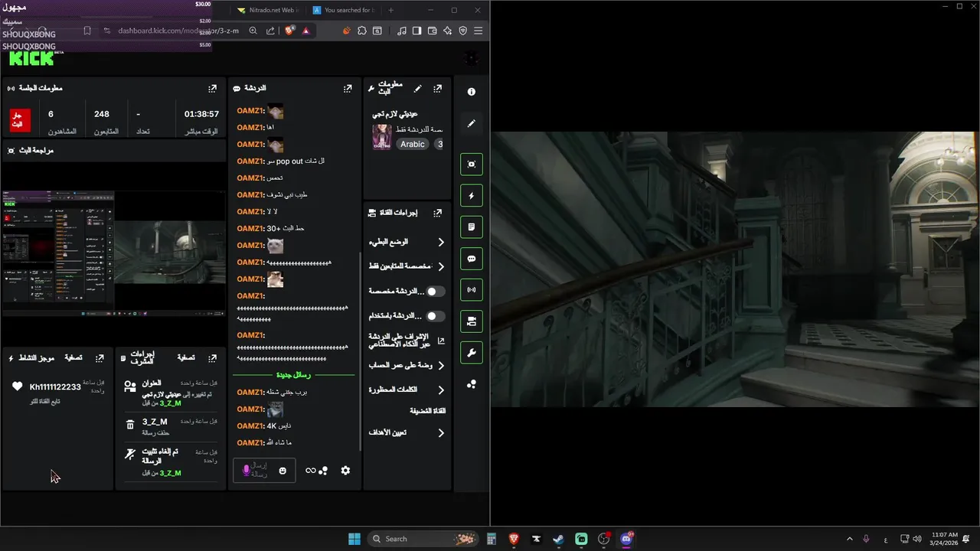
Task: Click the pencil edit icon in sidebar
Action: click(x=472, y=123)
